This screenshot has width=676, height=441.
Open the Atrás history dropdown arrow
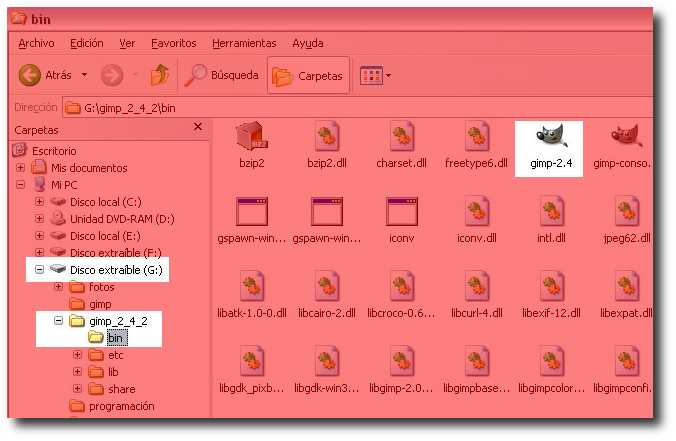(84, 75)
